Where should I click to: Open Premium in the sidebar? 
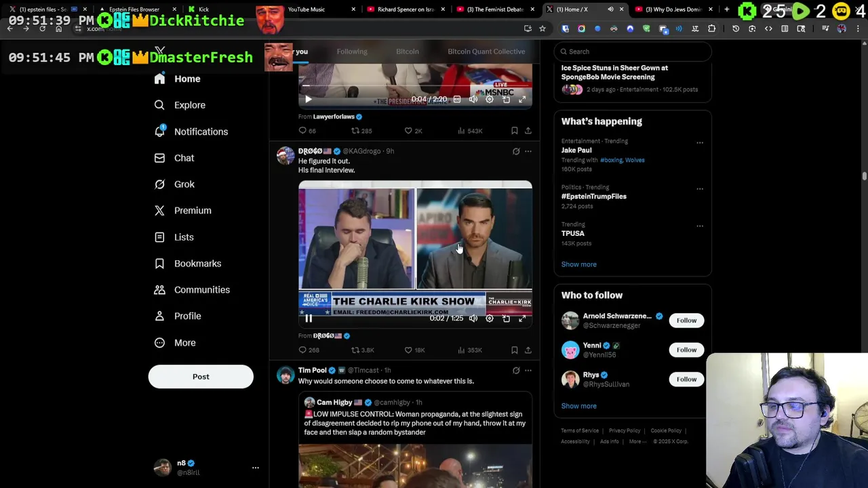tap(182, 211)
